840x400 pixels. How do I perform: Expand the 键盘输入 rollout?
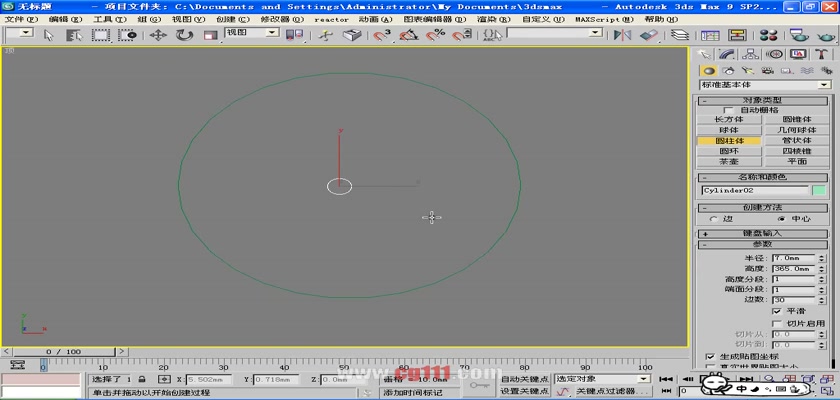tap(763, 233)
